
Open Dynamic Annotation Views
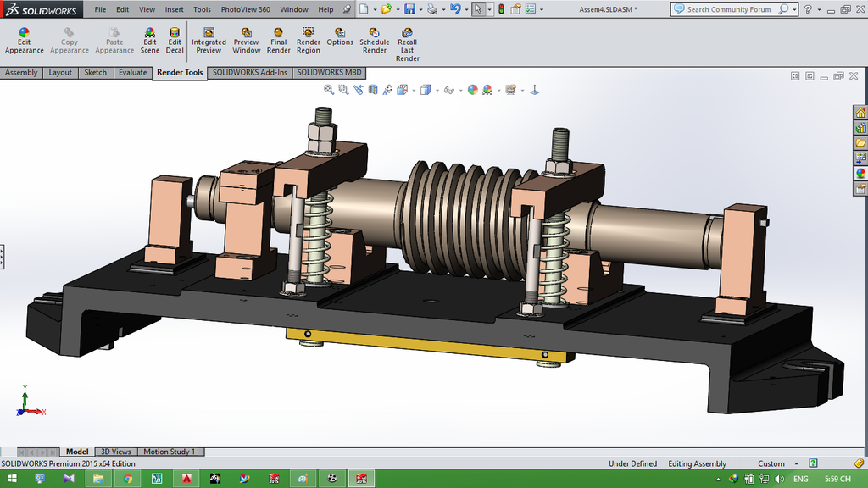(387, 90)
